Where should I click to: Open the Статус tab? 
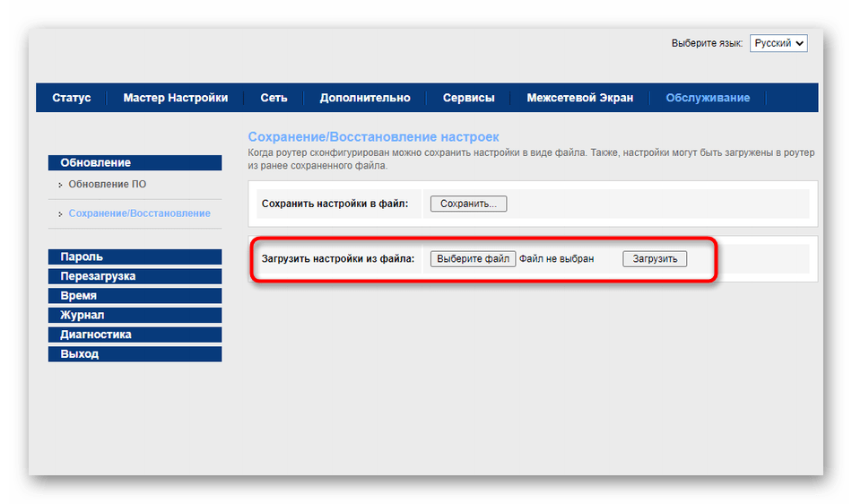[x=72, y=98]
